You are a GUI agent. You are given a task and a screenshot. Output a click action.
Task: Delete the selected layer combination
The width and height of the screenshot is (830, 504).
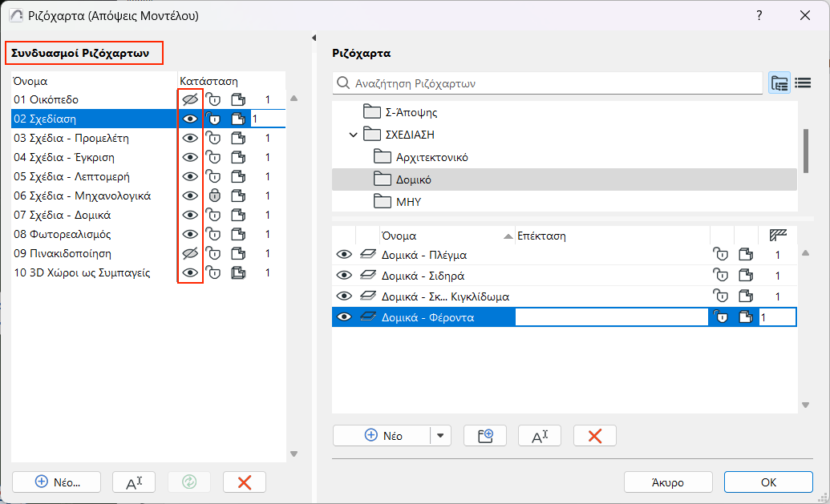click(x=245, y=482)
